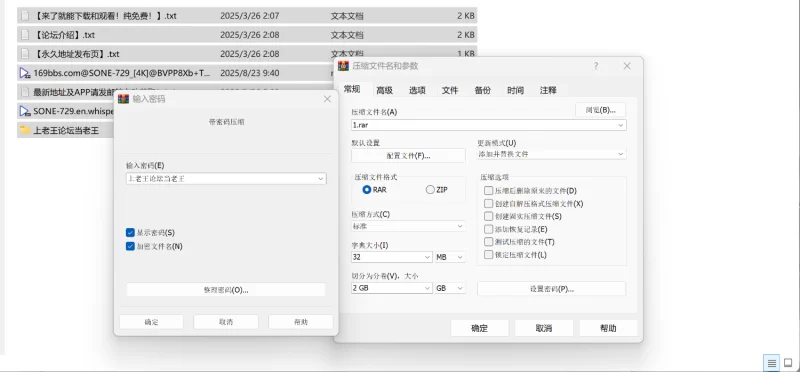Open the split volume 2 GB dropdown
This screenshot has width=800, height=372.
tap(427, 288)
